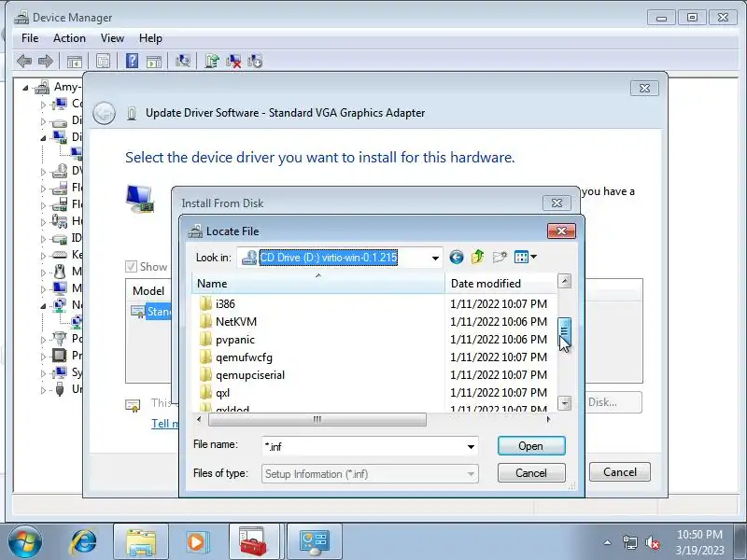Collapse the Display adapters tree node
Viewport: 747px width, 560px height.
[x=43, y=137]
